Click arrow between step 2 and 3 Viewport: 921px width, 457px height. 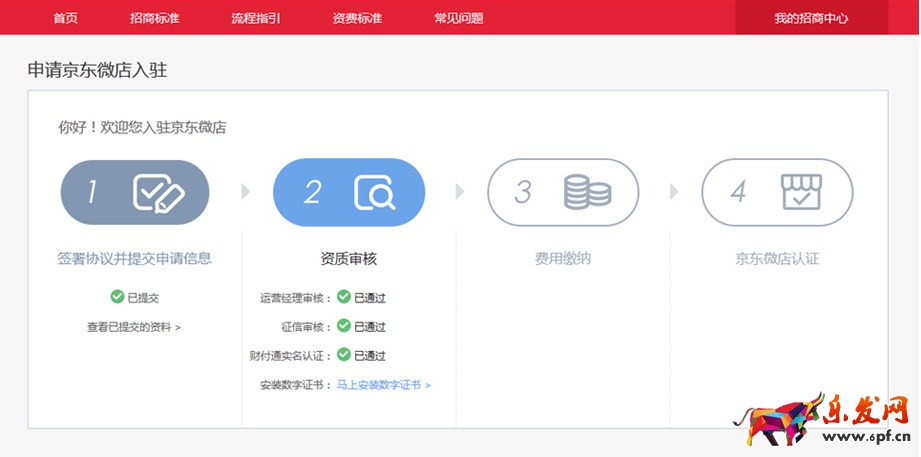coord(460,192)
